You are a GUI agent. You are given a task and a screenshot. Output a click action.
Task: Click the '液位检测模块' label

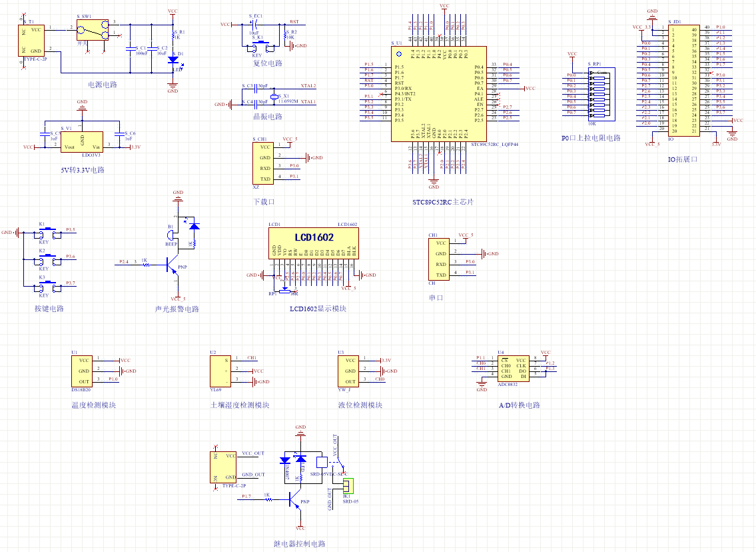point(360,405)
